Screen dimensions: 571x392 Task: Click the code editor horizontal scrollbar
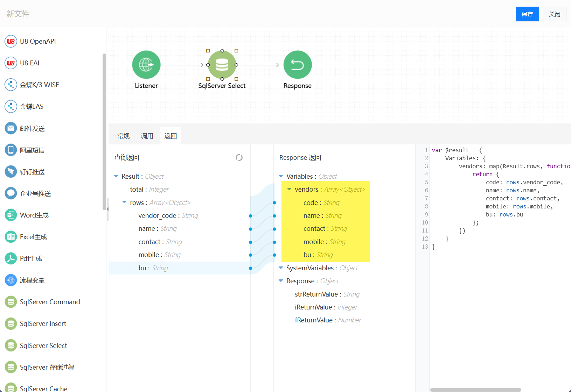pos(475,390)
